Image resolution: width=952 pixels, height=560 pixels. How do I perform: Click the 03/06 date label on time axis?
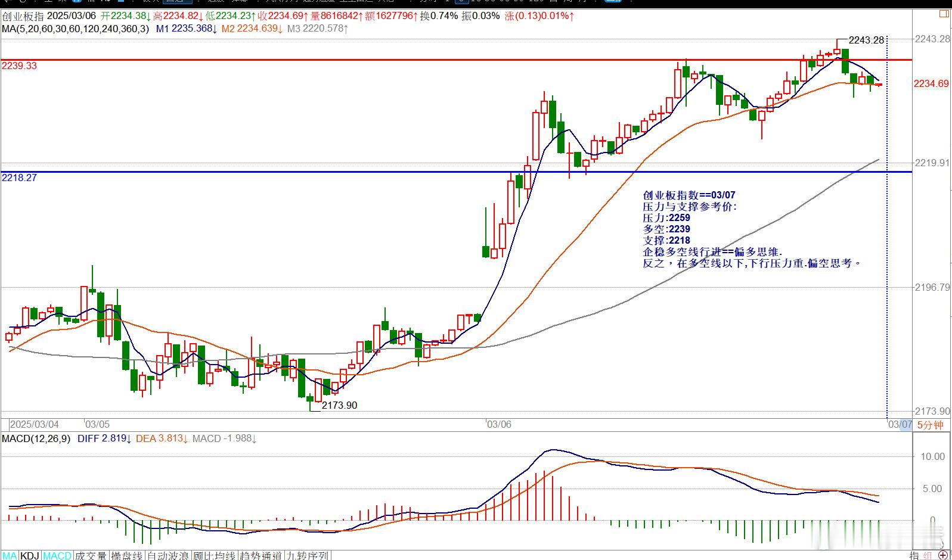499,424
